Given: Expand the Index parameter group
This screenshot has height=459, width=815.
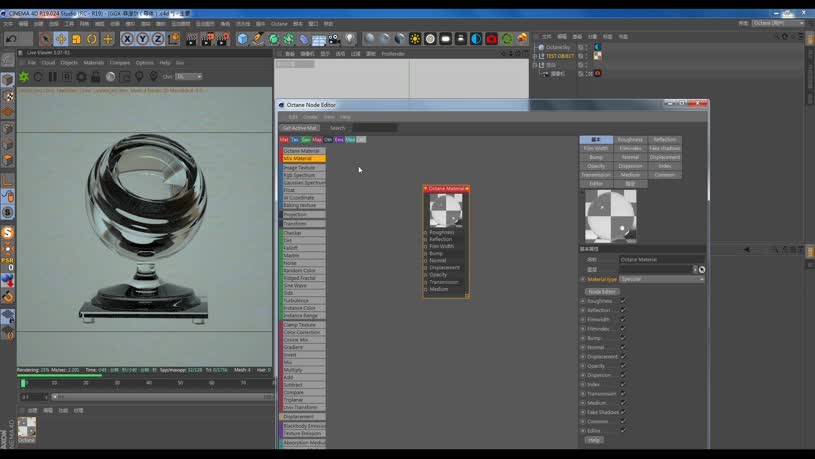Looking at the screenshot, I should [583, 385].
